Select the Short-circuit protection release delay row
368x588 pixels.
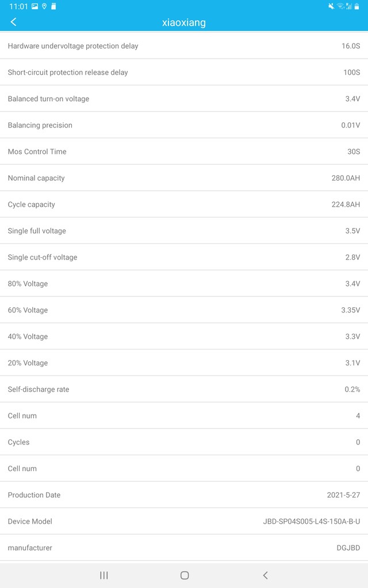tap(184, 72)
